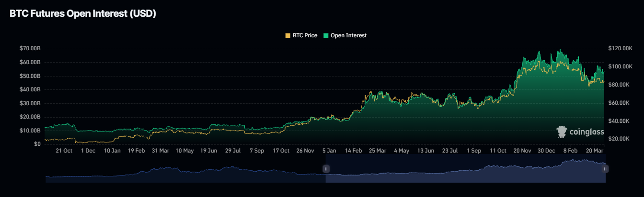The width and height of the screenshot is (644, 197).
Task: Click the BTC Futures Open Interest title
Action: pos(83,14)
